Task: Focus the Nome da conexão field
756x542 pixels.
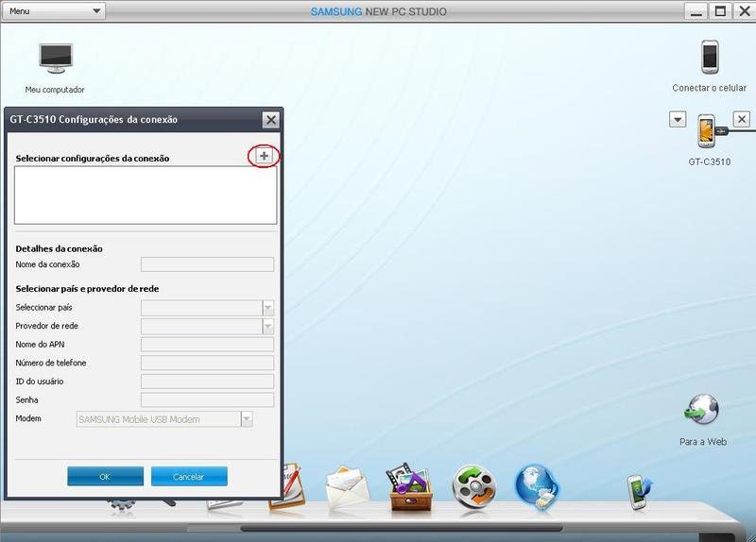Action: tap(207, 264)
